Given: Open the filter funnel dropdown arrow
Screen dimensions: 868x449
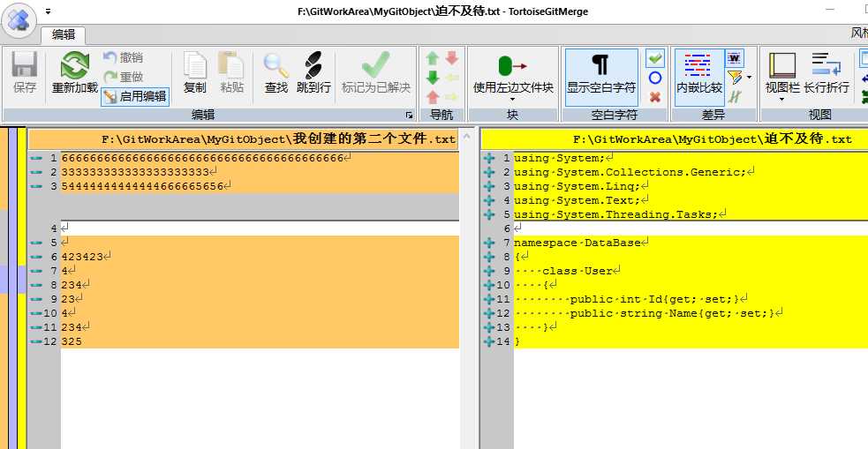Looking at the screenshot, I should (749, 78).
